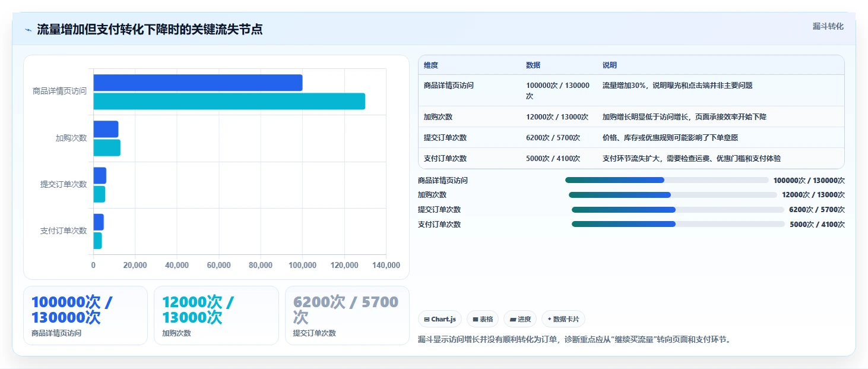The width and height of the screenshot is (868, 369).
Task: Click the 12000次 / 13000次 data card
Action: click(x=216, y=316)
